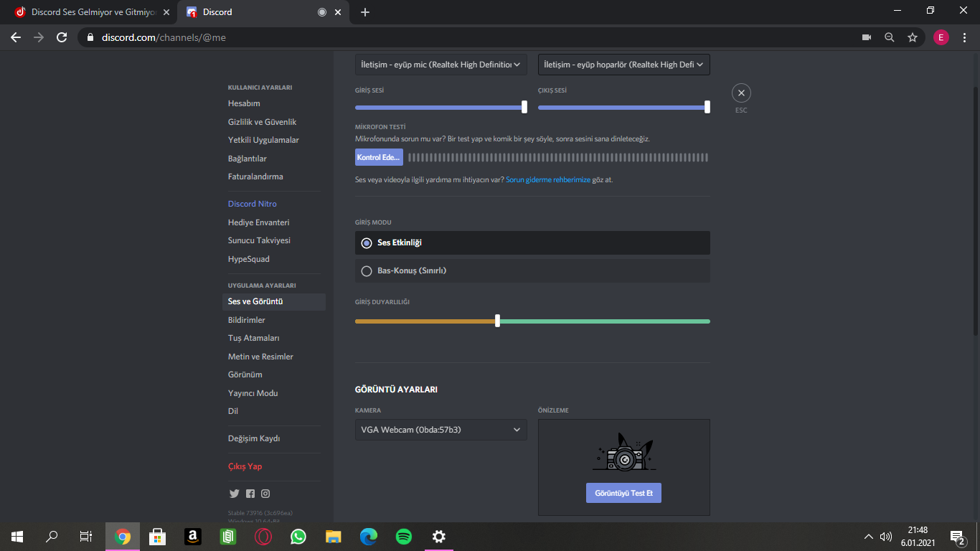The height and width of the screenshot is (551, 980).
Task: Open Windows taskbar search
Action: (x=52, y=537)
